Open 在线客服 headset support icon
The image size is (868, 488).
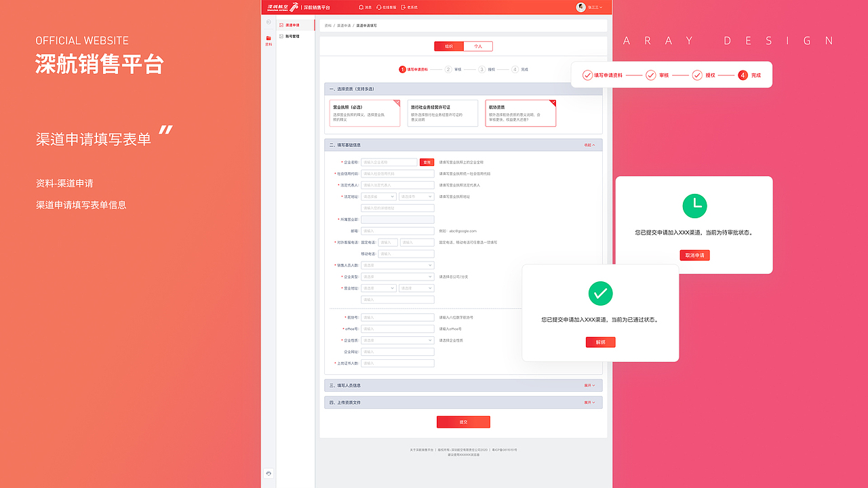pos(378,7)
